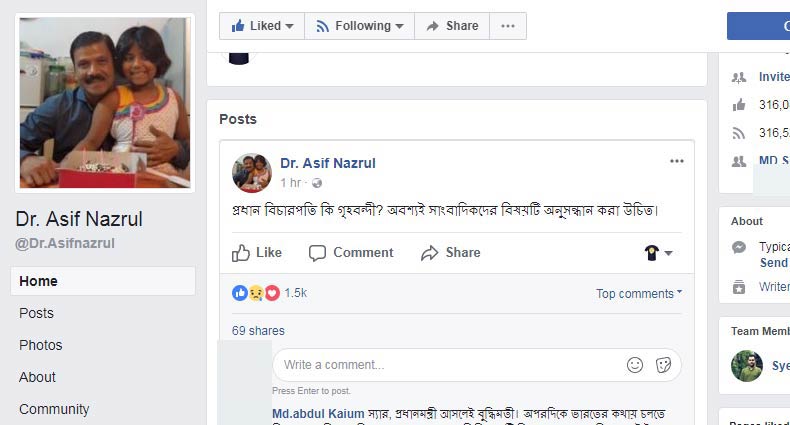The height and width of the screenshot is (425, 790).
Task: Open post options three-dots menu
Action: pyautogui.click(x=677, y=161)
